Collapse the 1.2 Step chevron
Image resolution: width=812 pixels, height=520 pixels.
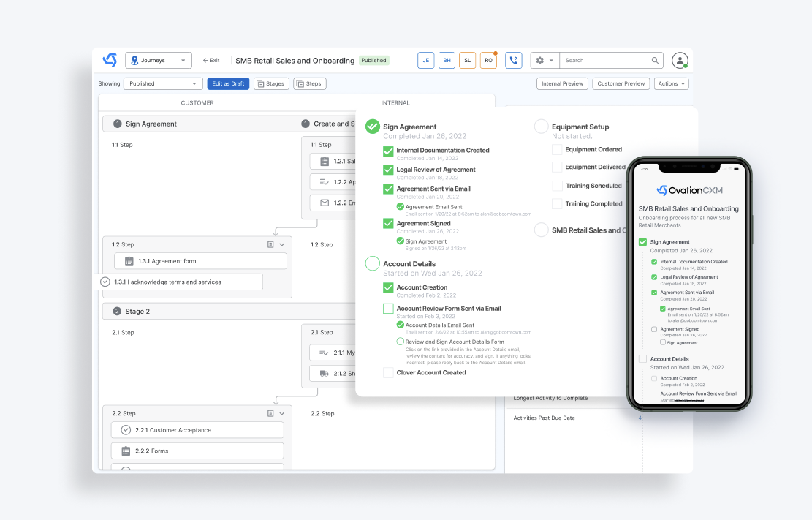coord(281,244)
